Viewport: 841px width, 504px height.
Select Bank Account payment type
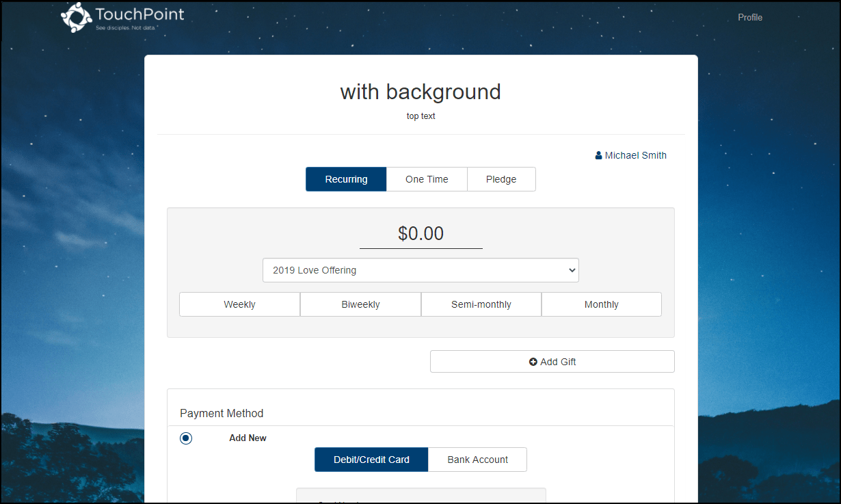pyautogui.click(x=478, y=460)
